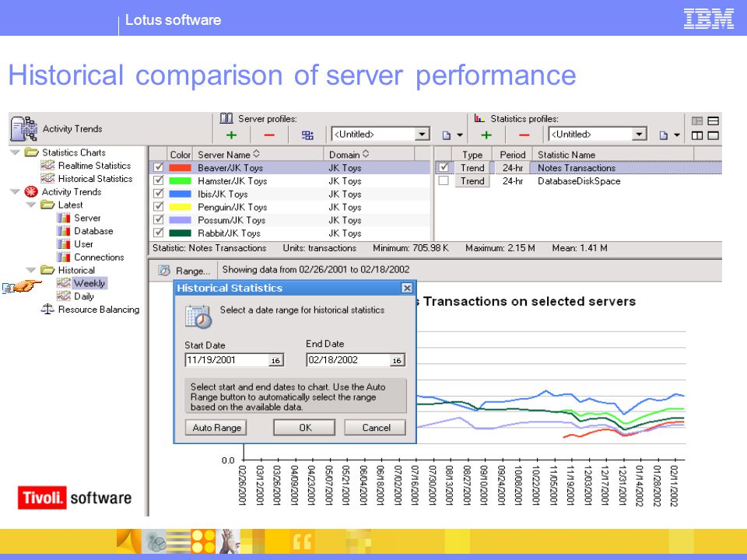Click Trend button for Notes Transactions
747x560 pixels.
(x=472, y=168)
